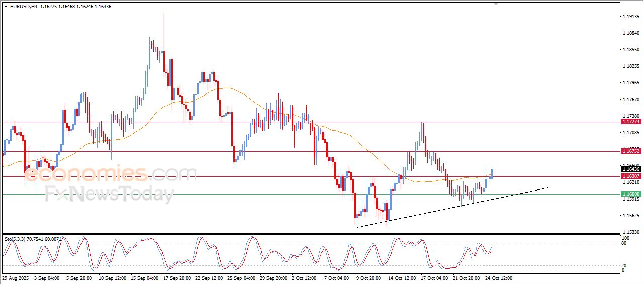
Task: Click the 7 Oct 04:00 time label
Action: [337, 278]
